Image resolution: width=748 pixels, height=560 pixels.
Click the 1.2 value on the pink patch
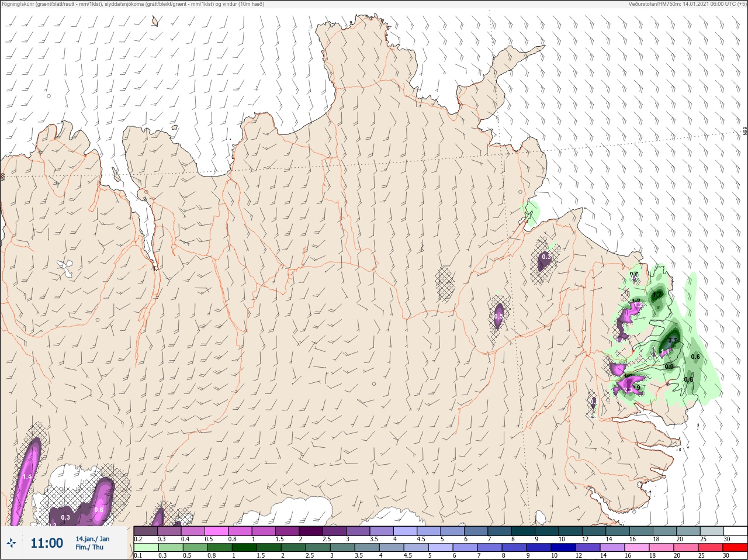[638, 305]
